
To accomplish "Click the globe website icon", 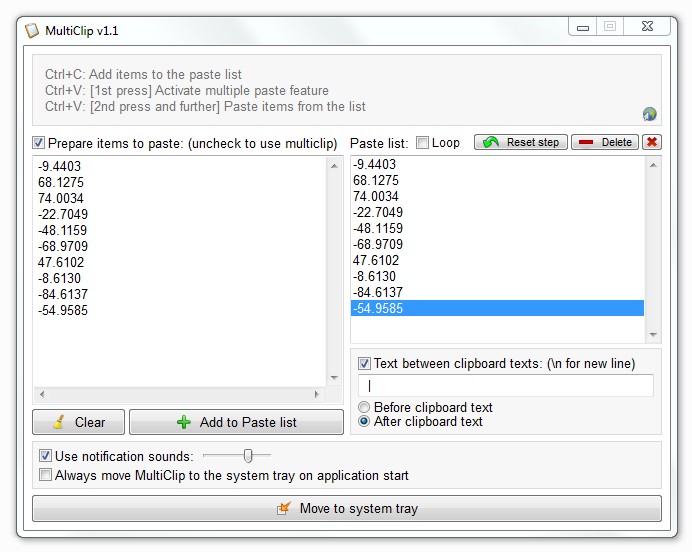I will point(649,114).
